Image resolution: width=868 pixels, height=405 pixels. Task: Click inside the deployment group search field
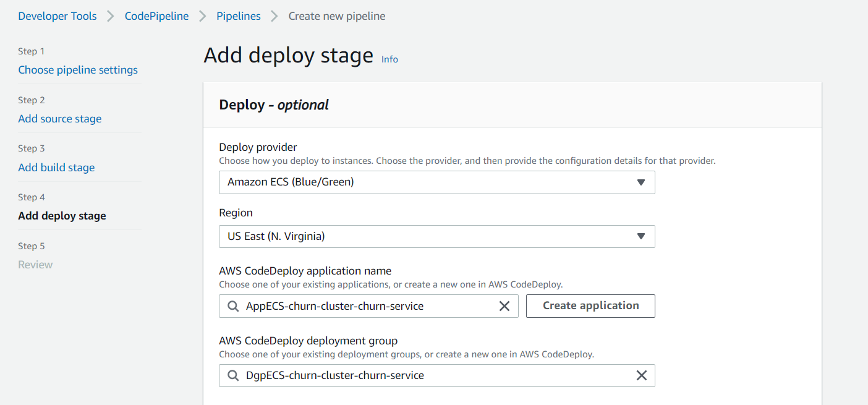pos(437,375)
